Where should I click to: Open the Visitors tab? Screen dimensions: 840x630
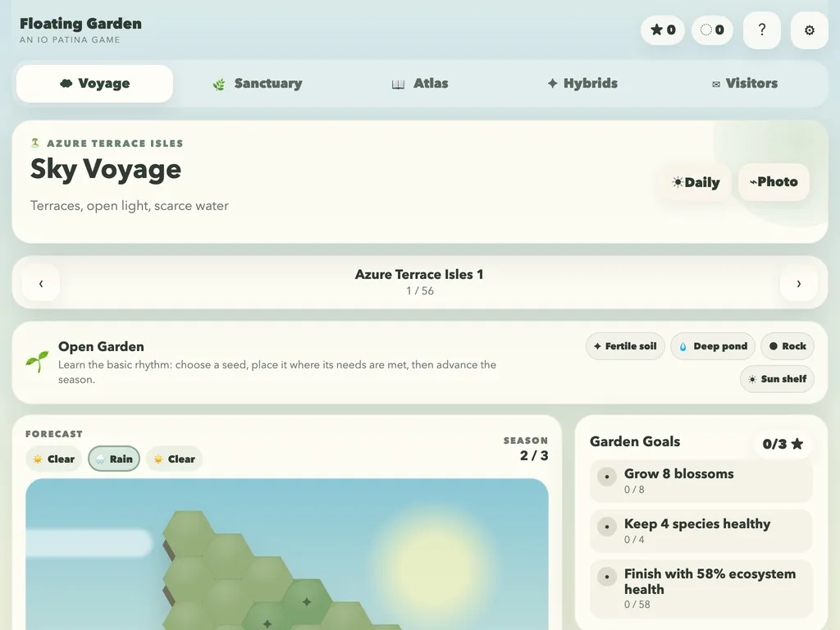745,84
